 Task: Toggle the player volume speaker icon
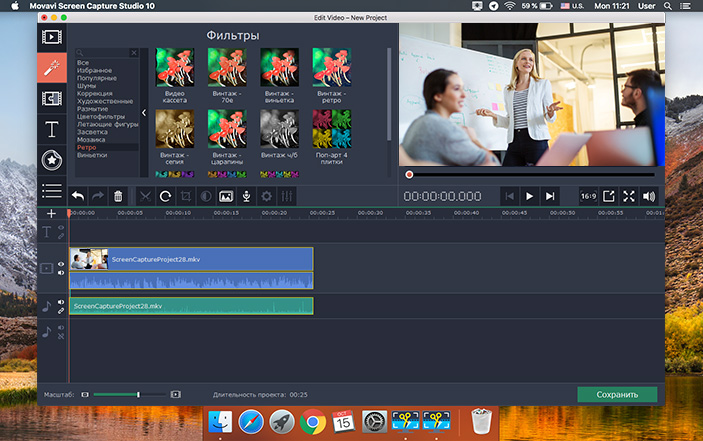coord(649,196)
